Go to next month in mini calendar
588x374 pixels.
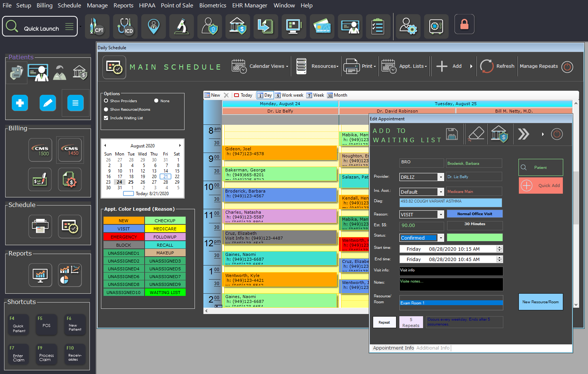pyautogui.click(x=180, y=146)
